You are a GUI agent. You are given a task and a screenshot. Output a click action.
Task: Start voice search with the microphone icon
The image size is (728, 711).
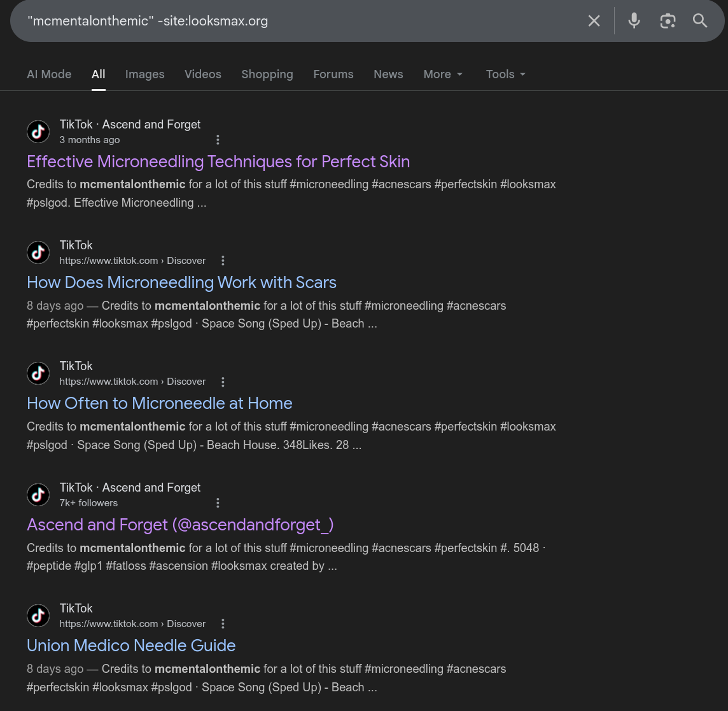[634, 21]
